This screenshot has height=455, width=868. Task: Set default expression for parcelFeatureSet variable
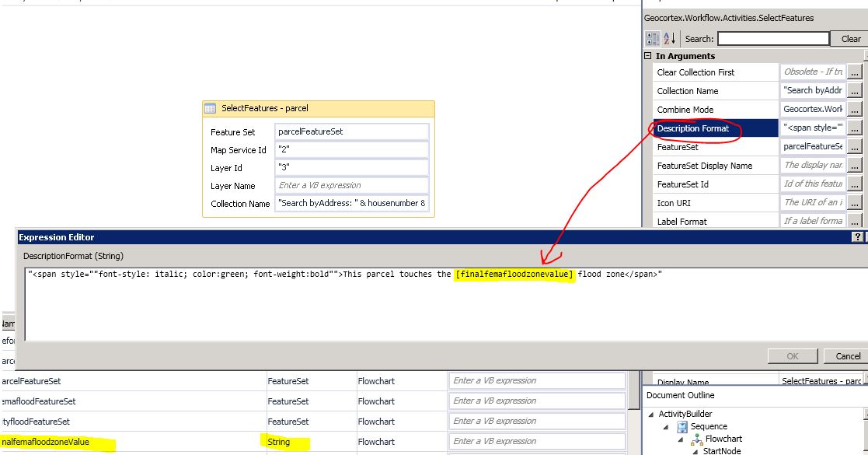(537, 381)
